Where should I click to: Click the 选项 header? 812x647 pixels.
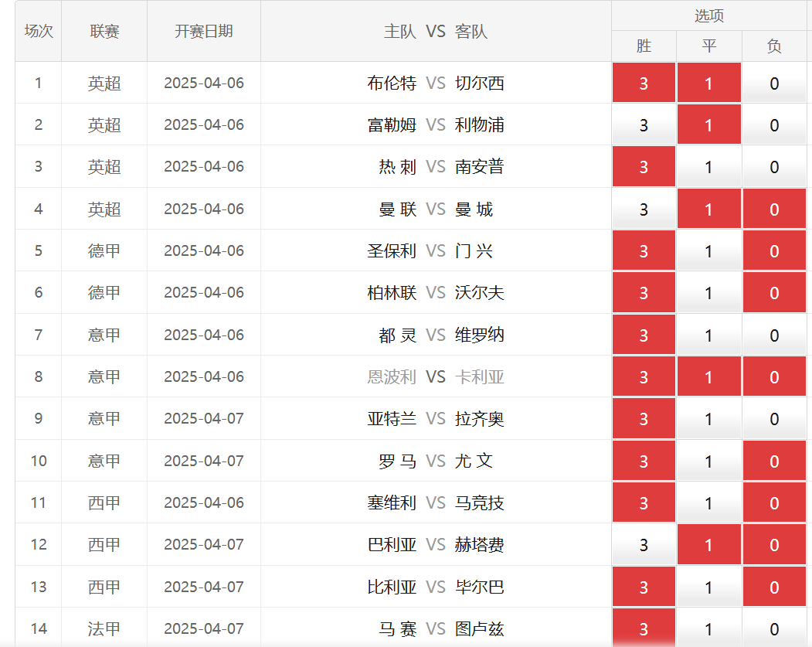point(709,15)
